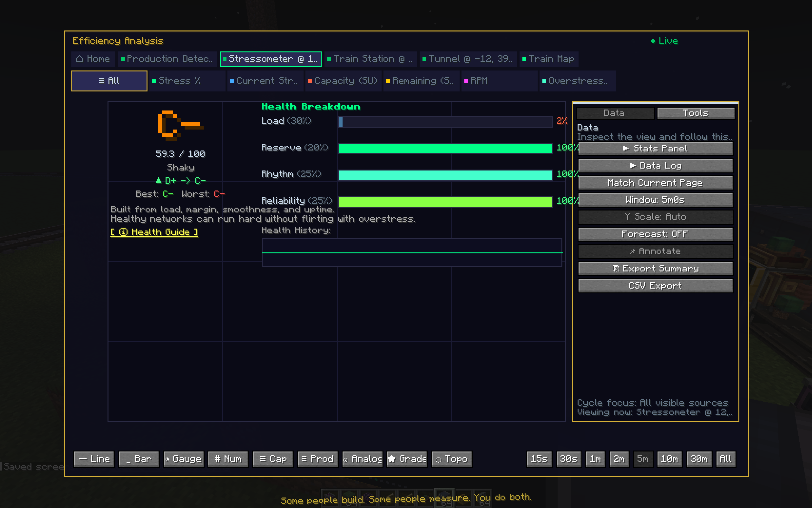
Task: Open the Train Map tab
Action: pos(549,59)
